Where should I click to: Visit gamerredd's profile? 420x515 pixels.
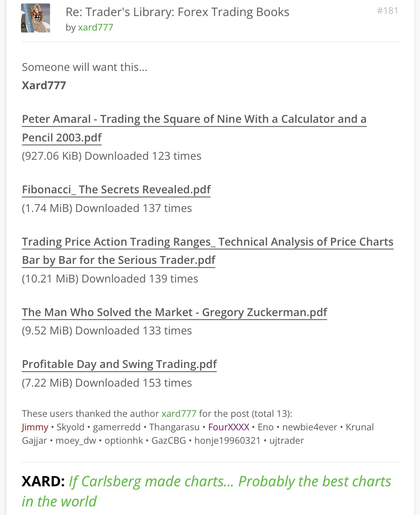tap(116, 427)
